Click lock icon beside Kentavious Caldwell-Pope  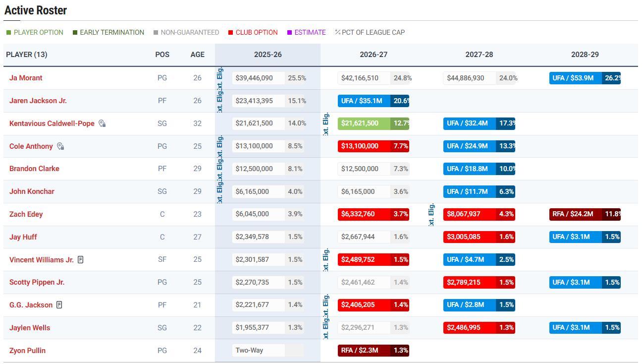click(x=102, y=123)
